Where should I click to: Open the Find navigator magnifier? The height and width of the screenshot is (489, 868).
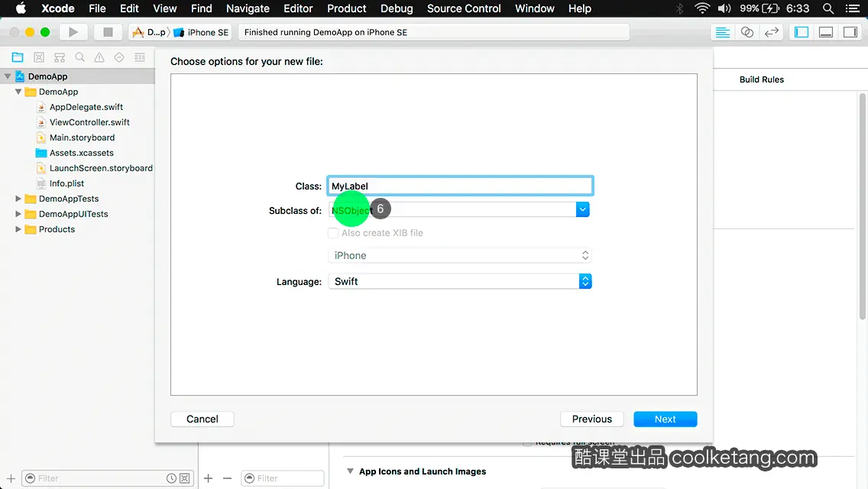point(79,57)
